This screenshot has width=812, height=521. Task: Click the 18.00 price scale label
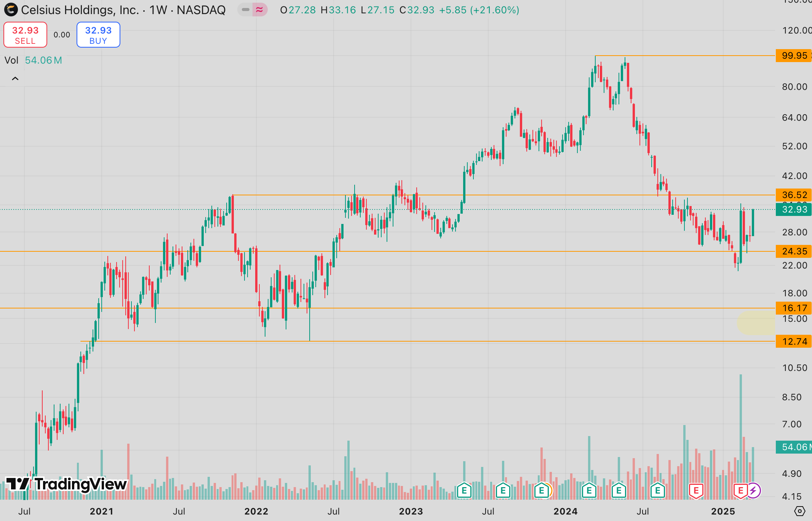794,293
